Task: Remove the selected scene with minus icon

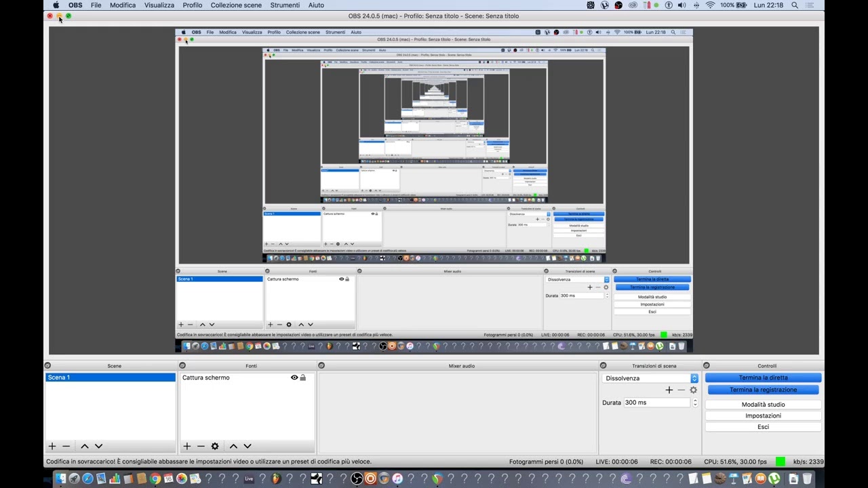Action: pyautogui.click(x=66, y=446)
